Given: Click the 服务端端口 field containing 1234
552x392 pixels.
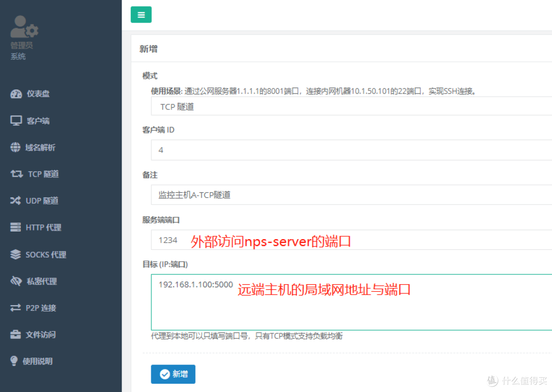Looking at the screenshot, I should (x=351, y=240).
